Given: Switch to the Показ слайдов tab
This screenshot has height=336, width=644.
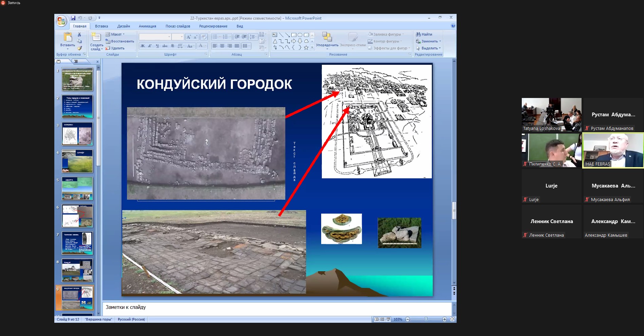Looking at the screenshot, I should coord(178,26).
